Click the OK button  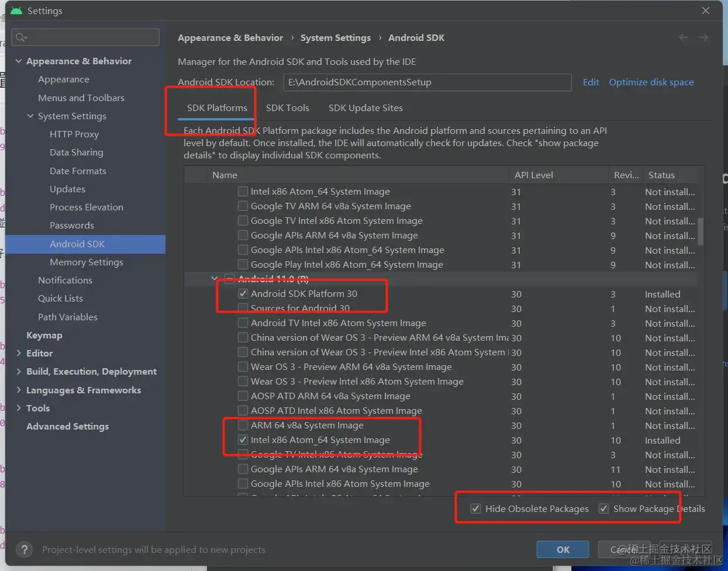click(x=563, y=549)
